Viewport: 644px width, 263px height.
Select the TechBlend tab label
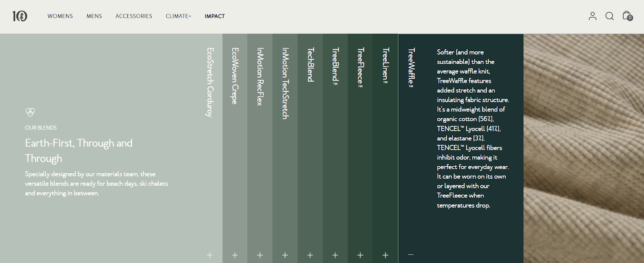(x=310, y=64)
